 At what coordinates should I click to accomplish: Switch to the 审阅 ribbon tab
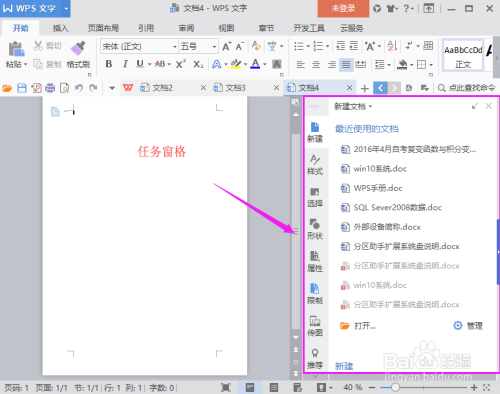[186, 28]
